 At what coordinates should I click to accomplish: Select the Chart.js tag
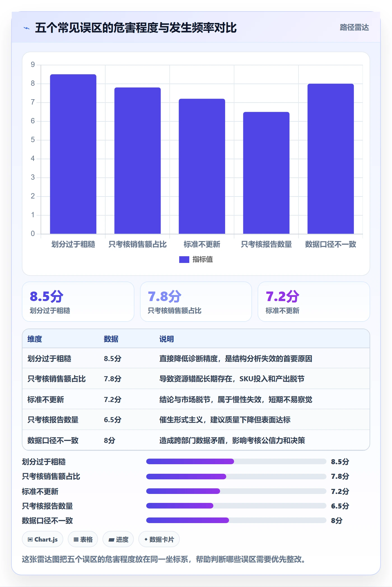[x=43, y=539]
